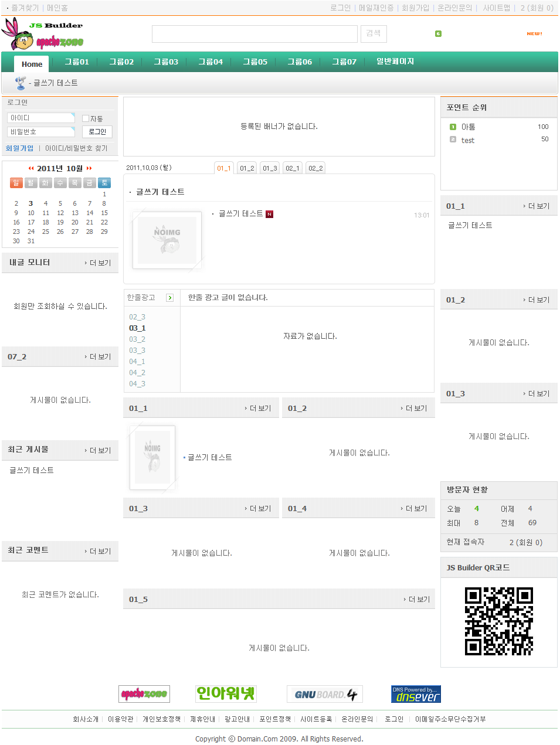
Task: Open the DNSever banner logo
Action: tap(416, 694)
